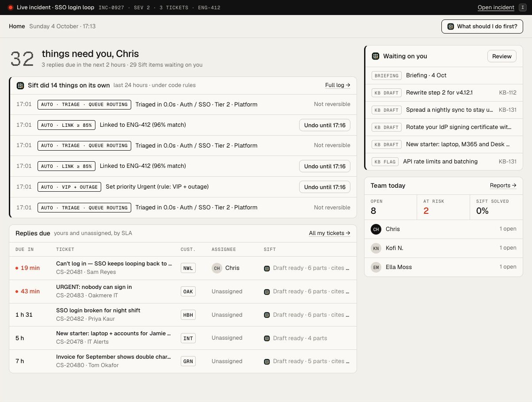Click Kofi N.'s KN avatar
Screen dimensions: 532x402
(x=376, y=248)
